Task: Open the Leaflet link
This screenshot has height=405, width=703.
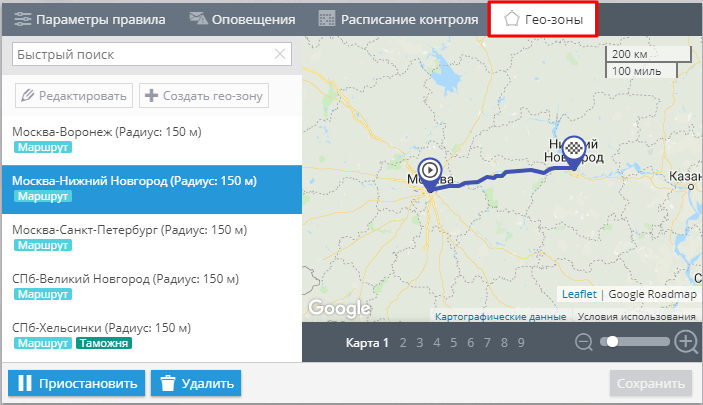Action: point(579,294)
